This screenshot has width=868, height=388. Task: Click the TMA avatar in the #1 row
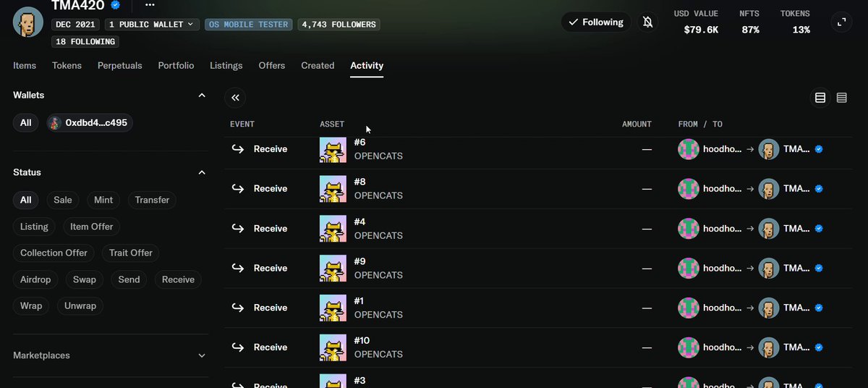pyautogui.click(x=768, y=308)
